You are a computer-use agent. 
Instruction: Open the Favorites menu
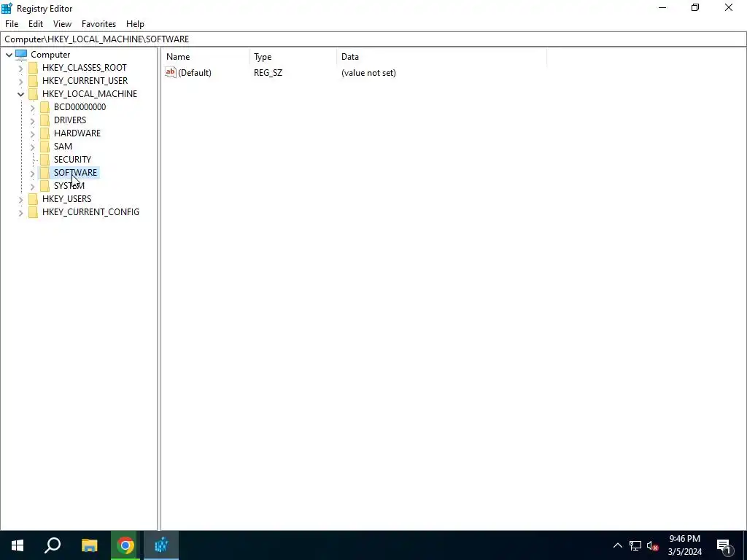coord(98,24)
